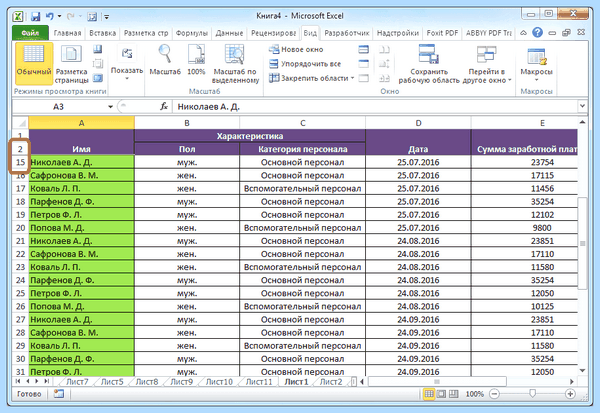The image size is (600, 413).
Task: Click the Undo arrow icon
Action: coord(50,16)
